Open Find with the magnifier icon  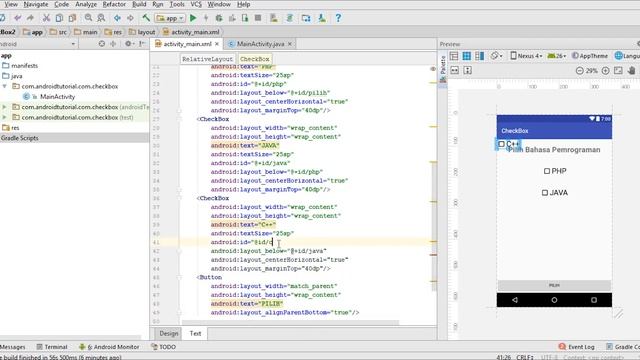tap(88, 18)
